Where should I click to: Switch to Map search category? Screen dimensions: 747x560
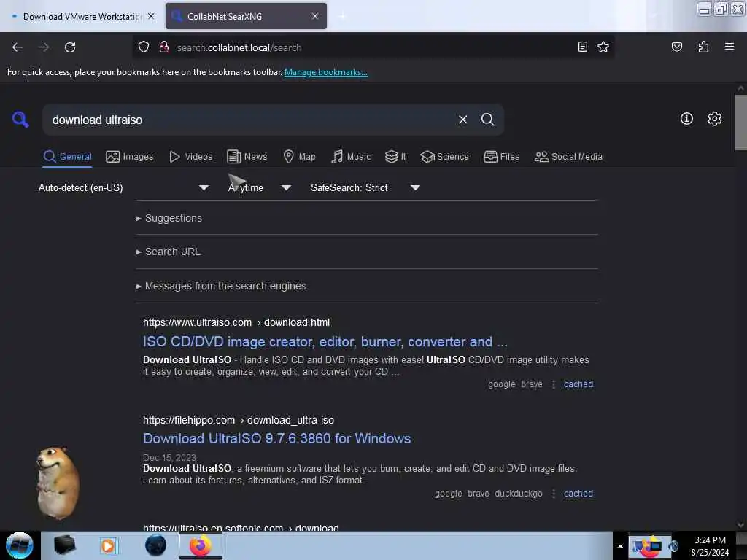point(299,157)
